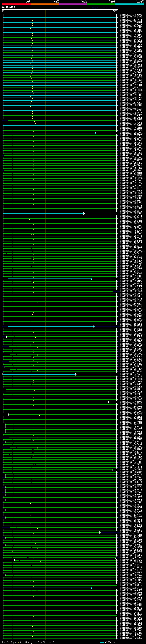Click the red 20% identity legend segment
The height and width of the screenshot is (644, 146).
tap(16, 4)
